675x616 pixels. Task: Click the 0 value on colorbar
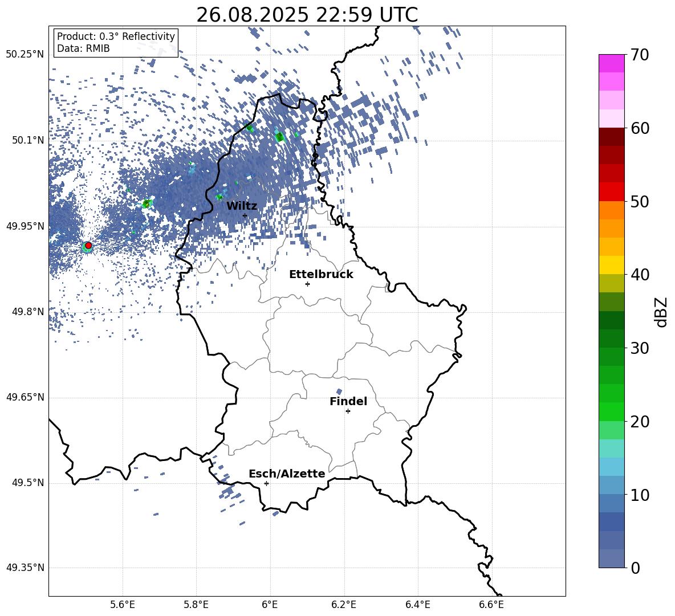pos(636,568)
